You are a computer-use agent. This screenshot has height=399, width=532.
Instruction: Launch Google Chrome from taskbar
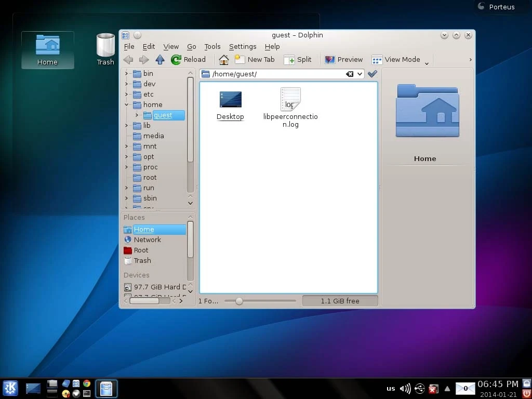point(87,383)
